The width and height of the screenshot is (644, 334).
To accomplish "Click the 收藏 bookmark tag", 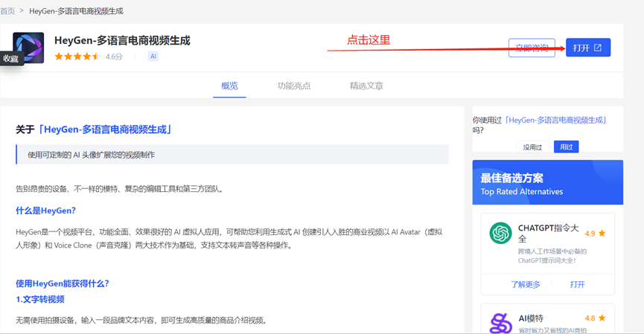I will tap(11, 59).
